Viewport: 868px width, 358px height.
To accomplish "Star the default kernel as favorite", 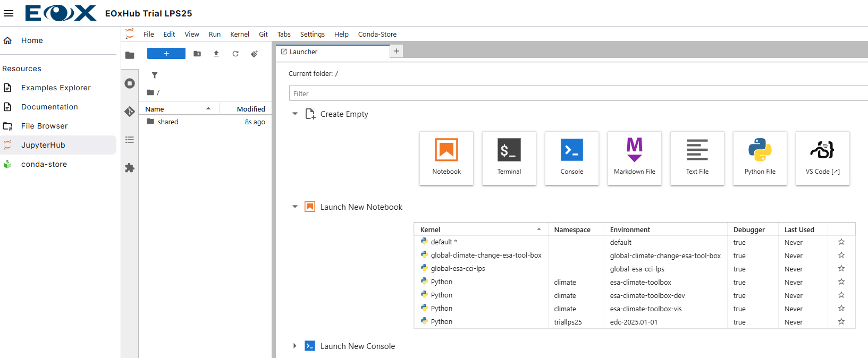I will 841,242.
